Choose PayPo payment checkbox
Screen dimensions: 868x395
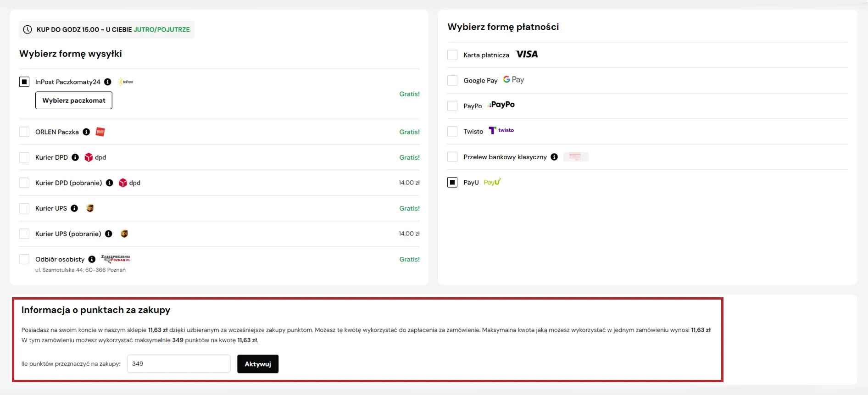pyautogui.click(x=452, y=106)
